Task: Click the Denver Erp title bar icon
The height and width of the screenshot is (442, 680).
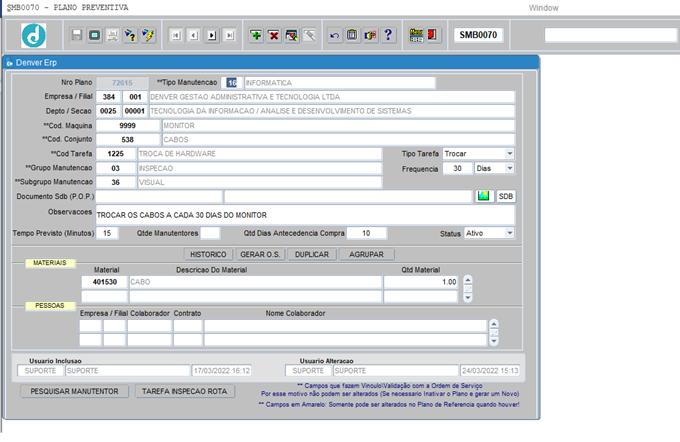Action: pyautogui.click(x=10, y=63)
